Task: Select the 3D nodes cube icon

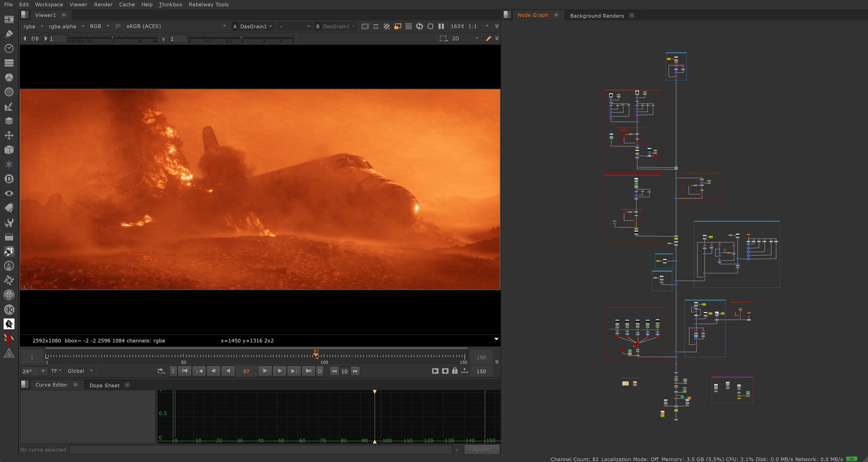Action: (x=9, y=149)
